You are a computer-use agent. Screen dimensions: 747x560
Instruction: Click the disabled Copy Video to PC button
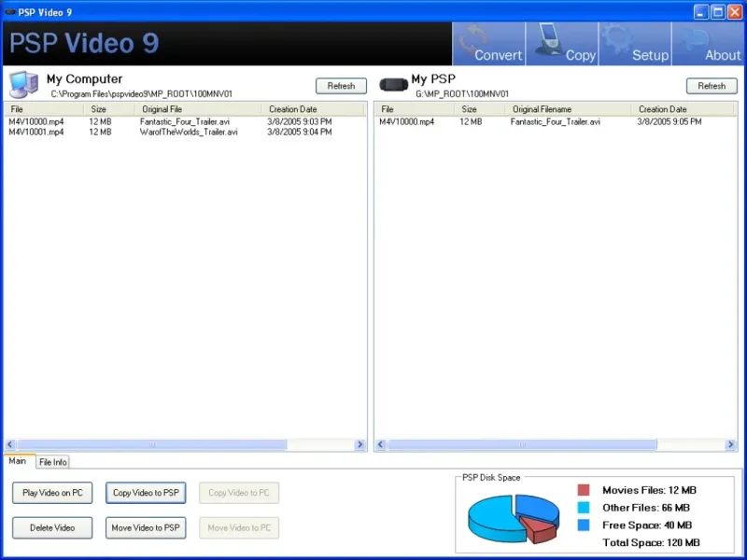click(x=239, y=493)
